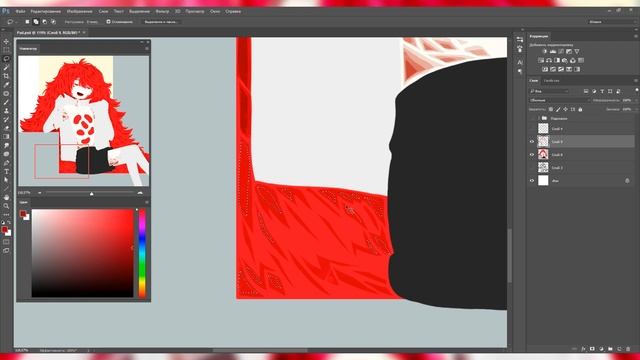Open the layer filter kind dropdown
This screenshot has height=360, width=640.
[x=549, y=91]
